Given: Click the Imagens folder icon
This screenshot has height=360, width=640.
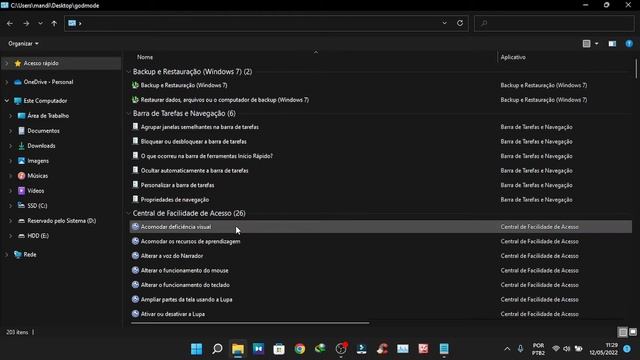Looking at the screenshot, I should (x=21, y=161).
